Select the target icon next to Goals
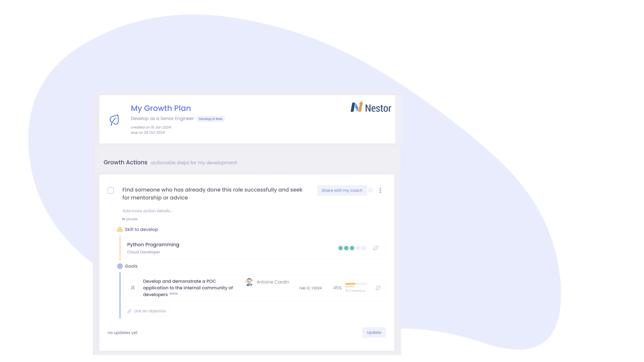 pyautogui.click(x=119, y=266)
